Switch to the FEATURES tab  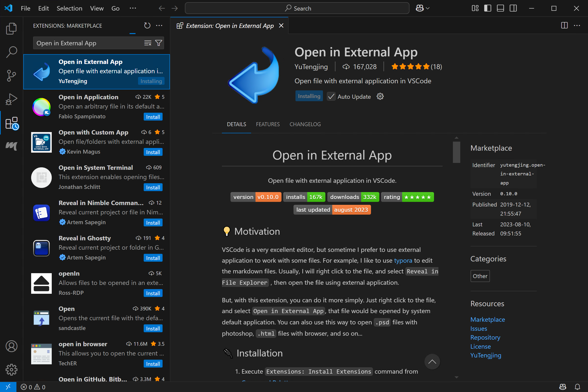click(268, 124)
